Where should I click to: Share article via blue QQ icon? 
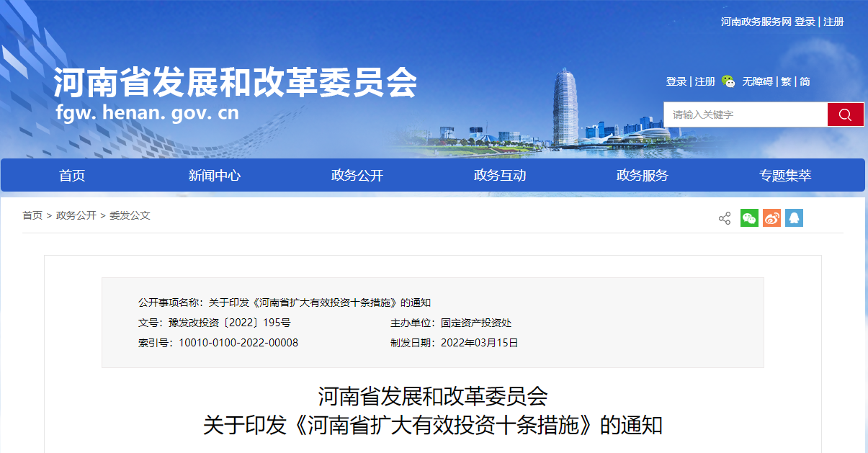794,218
